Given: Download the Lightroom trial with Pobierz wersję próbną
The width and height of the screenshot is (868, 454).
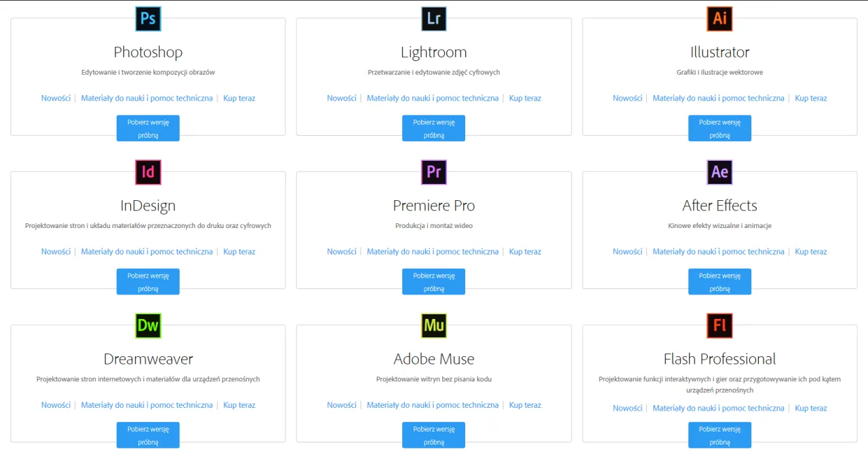Looking at the screenshot, I should click(x=434, y=128).
